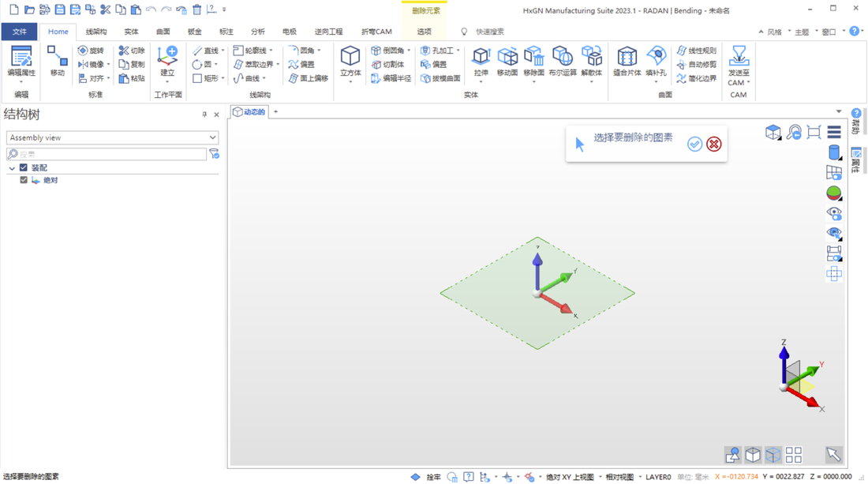
Task: Switch to the 钣金 sheet metal tab
Action: point(195,32)
